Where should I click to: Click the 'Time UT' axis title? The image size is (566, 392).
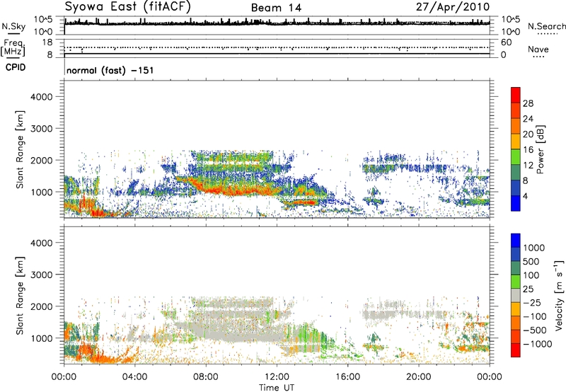pyautogui.click(x=277, y=388)
